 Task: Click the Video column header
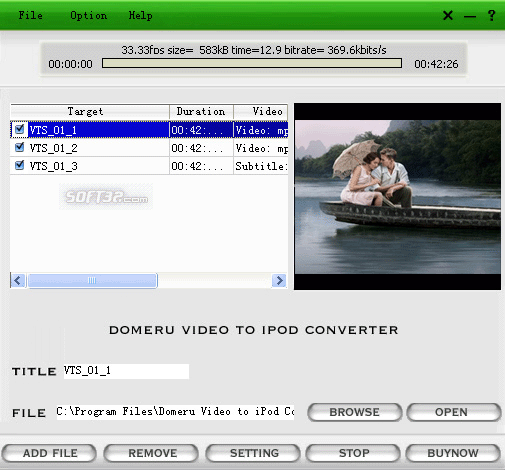(261, 111)
